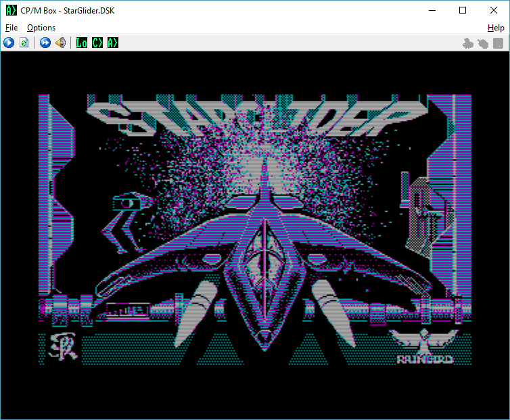
Task: Toggle sound with the speaker icon
Action: [60, 43]
